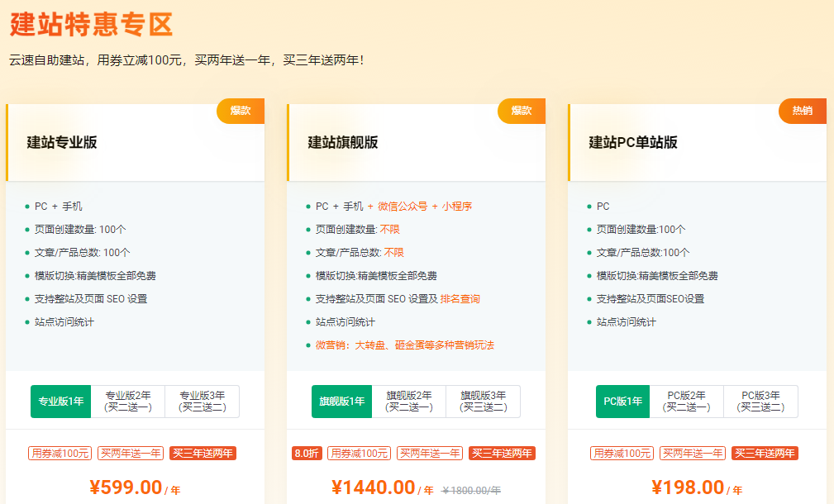Click 用券减100元 tag under 旗舰版 plans
This screenshot has width=834, height=504.
point(359,454)
